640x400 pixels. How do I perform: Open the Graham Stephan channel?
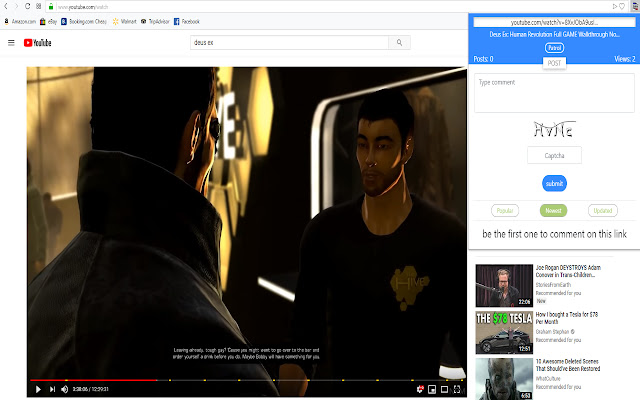pos(552,331)
